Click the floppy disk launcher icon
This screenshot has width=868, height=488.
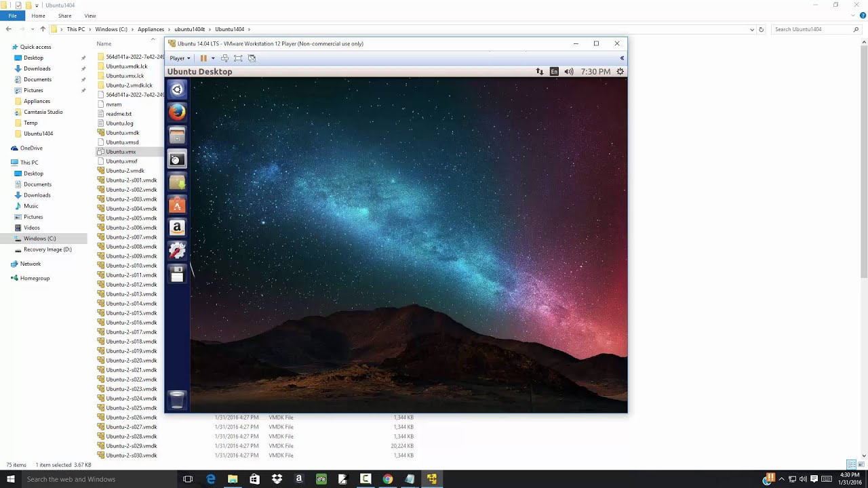coord(177,274)
